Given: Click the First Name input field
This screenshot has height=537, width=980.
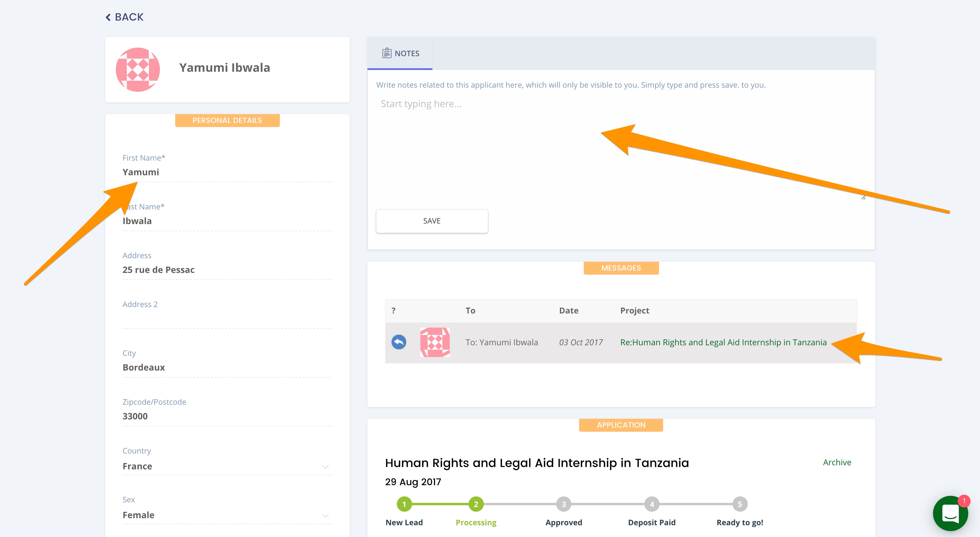Looking at the screenshot, I should pyautogui.click(x=227, y=172).
